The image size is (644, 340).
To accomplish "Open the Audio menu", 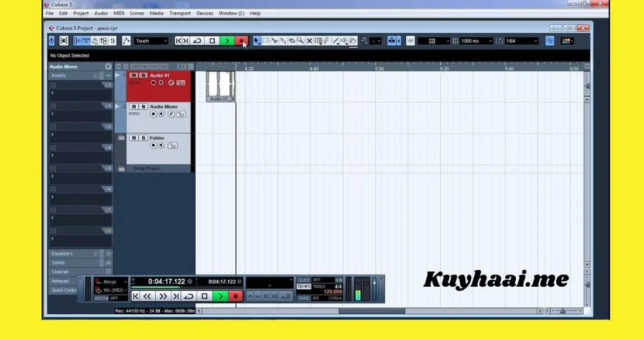I will [x=101, y=13].
